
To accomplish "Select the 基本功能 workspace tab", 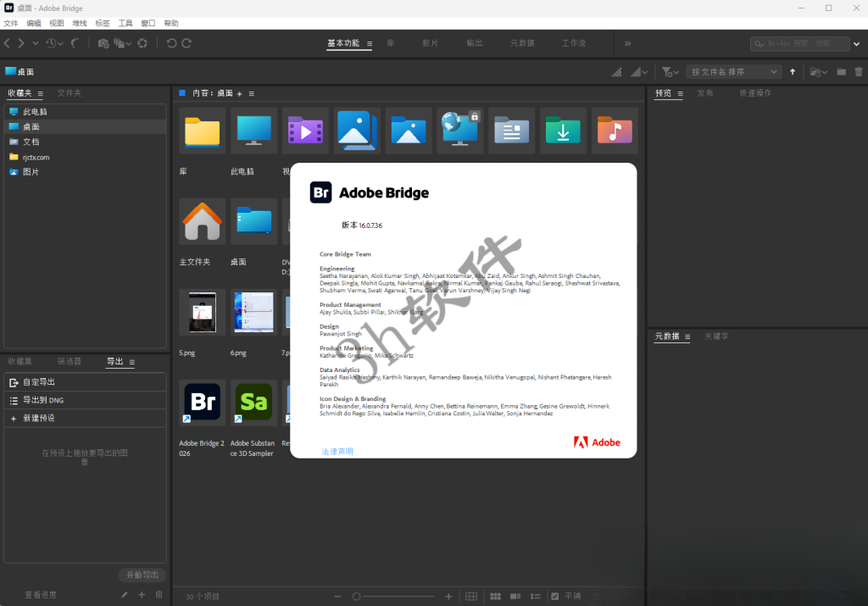I will [343, 43].
